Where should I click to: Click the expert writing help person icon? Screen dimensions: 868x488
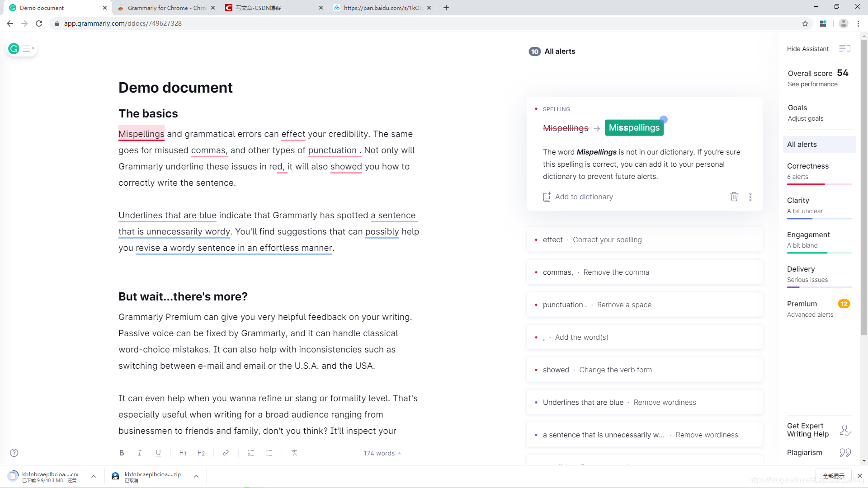coord(845,430)
